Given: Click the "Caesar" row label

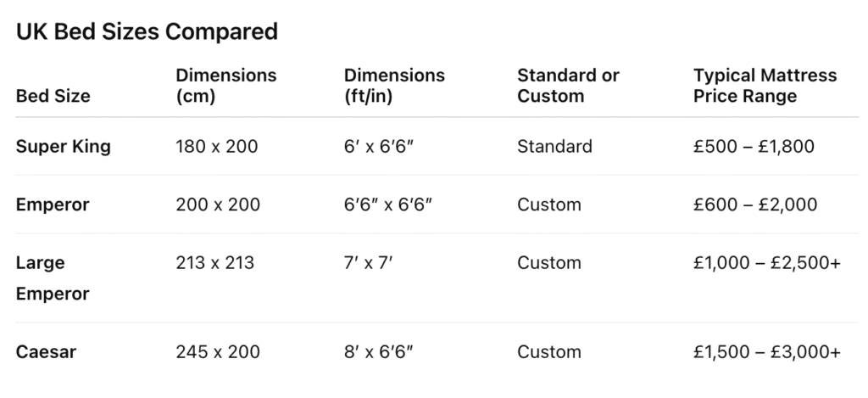Looking at the screenshot, I should [x=47, y=351].
